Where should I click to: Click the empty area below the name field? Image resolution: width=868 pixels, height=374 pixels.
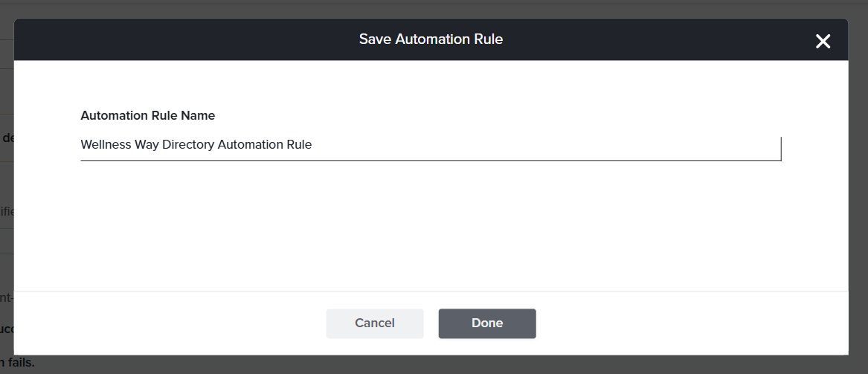tap(430, 223)
